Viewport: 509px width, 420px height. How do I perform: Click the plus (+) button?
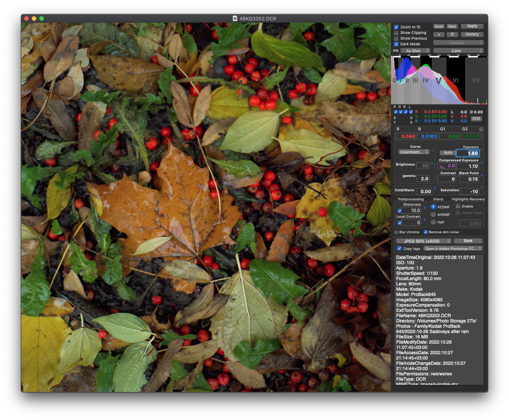tap(439, 34)
